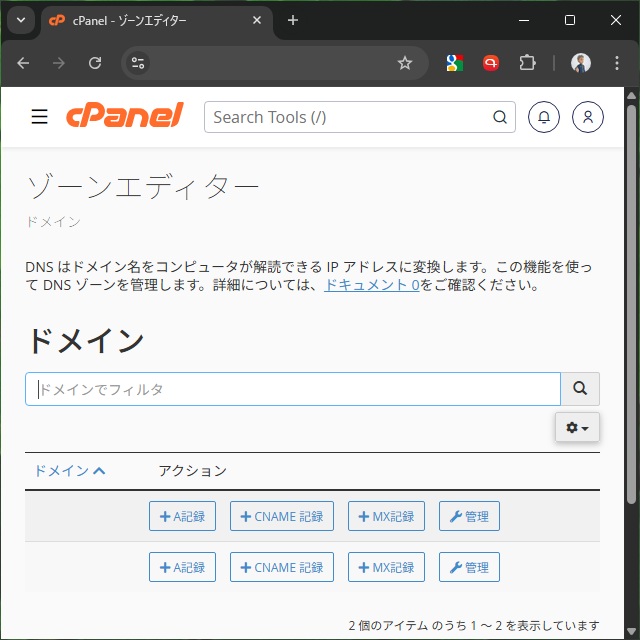This screenshot has width=640, height=640.
Task: Open the user account icon in cPanel
Action: point(588,117)
